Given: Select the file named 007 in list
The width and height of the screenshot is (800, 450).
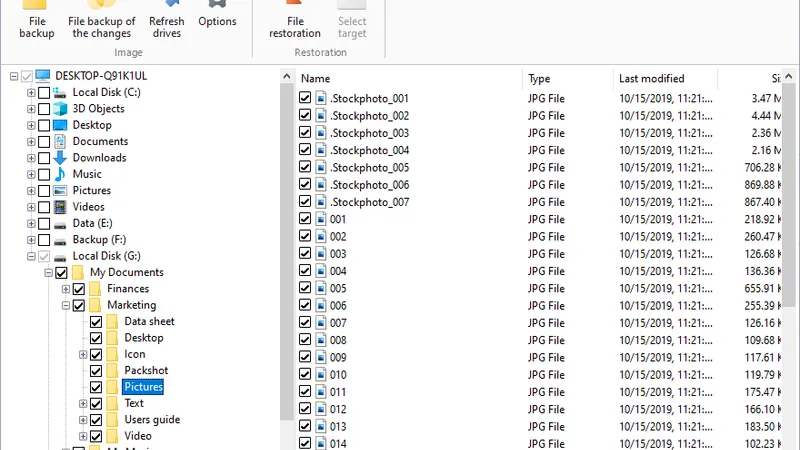Looking at the screenshot, I should coord(338,323).
